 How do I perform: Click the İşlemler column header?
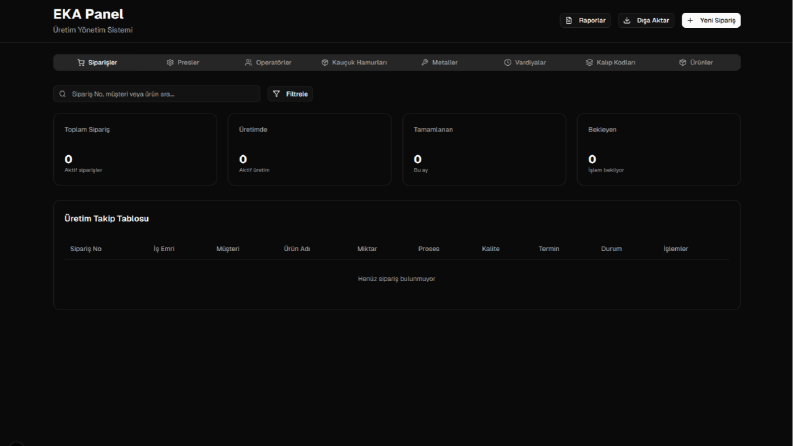coord(676,249)
